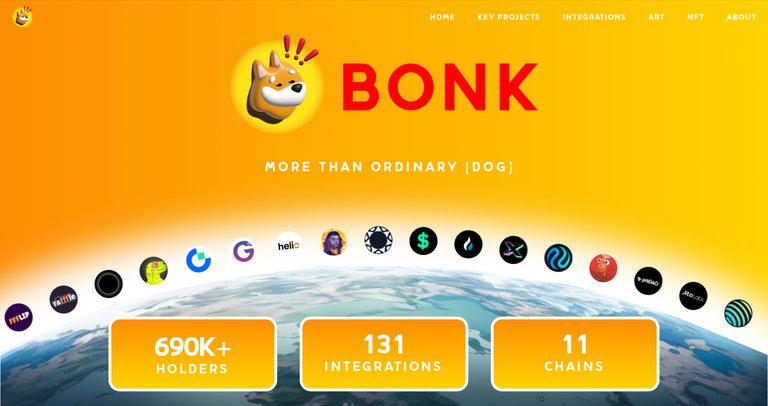Open the Integrations nav item
768x406 pixels.
tap(594, 17)
